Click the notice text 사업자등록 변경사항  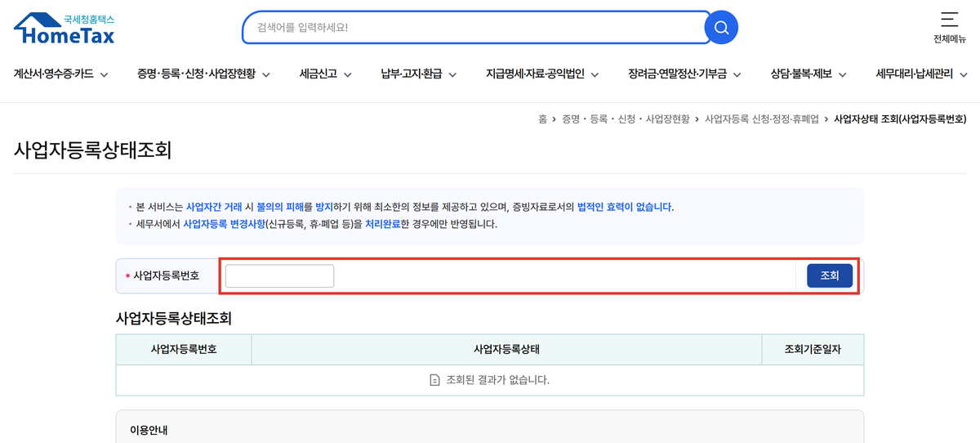[223, 223]
